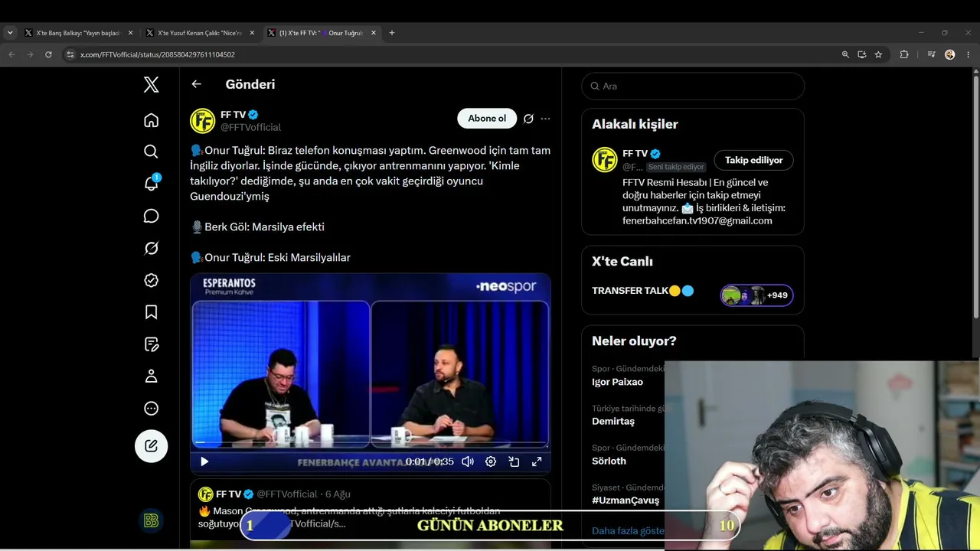Screen dimensions: 980x551
Task: Open the Profile icon in sidebar
Action: pos(152,377)
